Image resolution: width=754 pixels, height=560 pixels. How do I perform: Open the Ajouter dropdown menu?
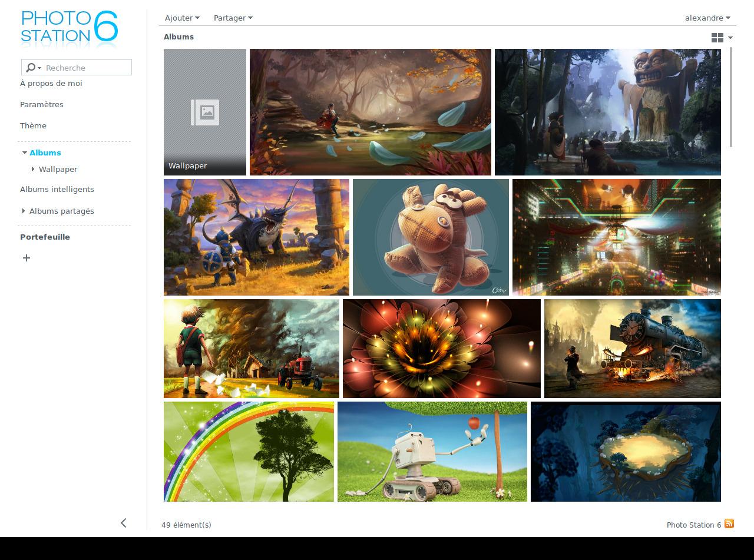click(x=182, y=18)
